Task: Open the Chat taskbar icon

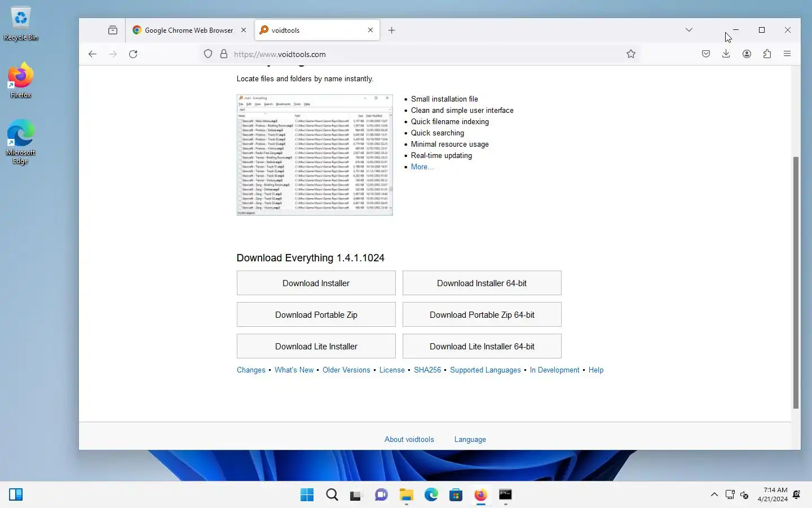Action: click(381, 495)
